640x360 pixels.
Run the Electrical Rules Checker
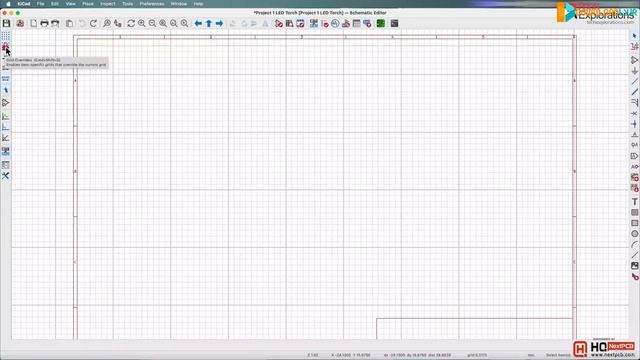tap(324, 23)
